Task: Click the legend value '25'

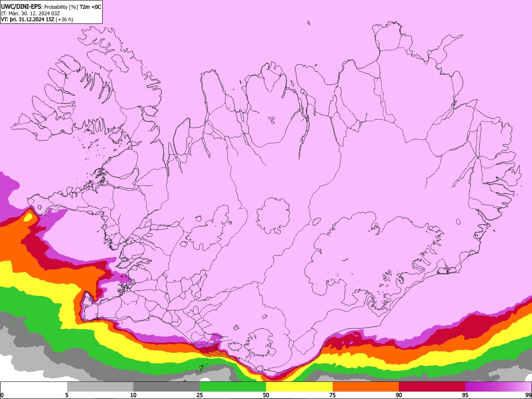Action: pos(200,395)
